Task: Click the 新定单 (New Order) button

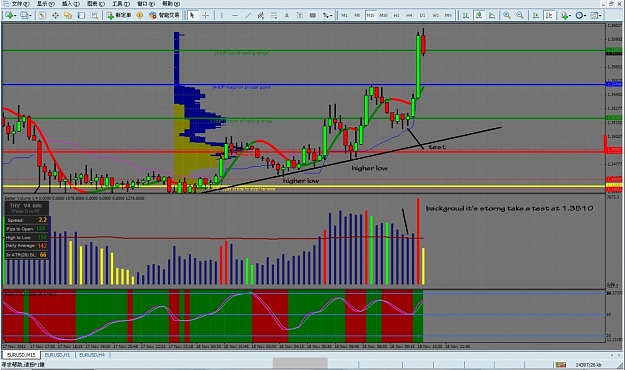Action: (x=119, y=15)
